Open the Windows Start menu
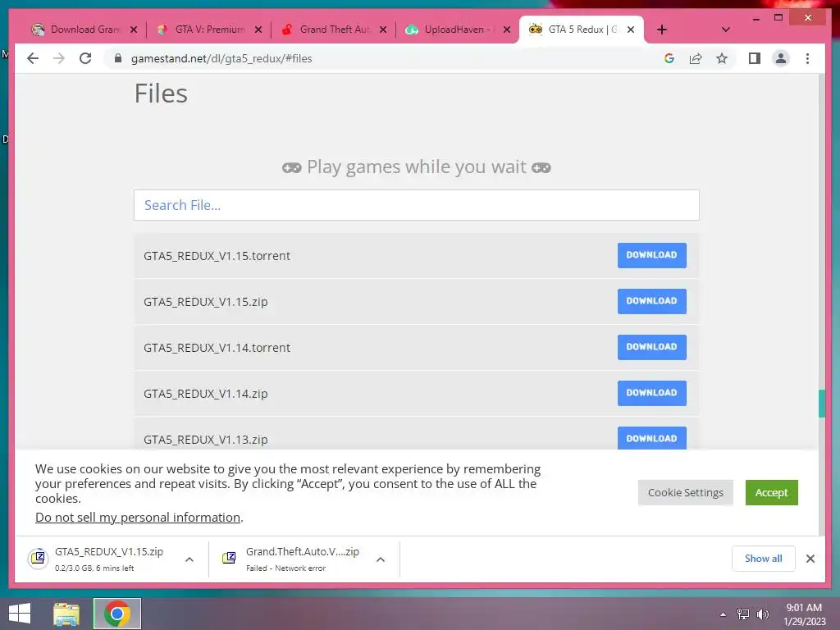This screenshot has height=630, width=840. pos(20,614)
